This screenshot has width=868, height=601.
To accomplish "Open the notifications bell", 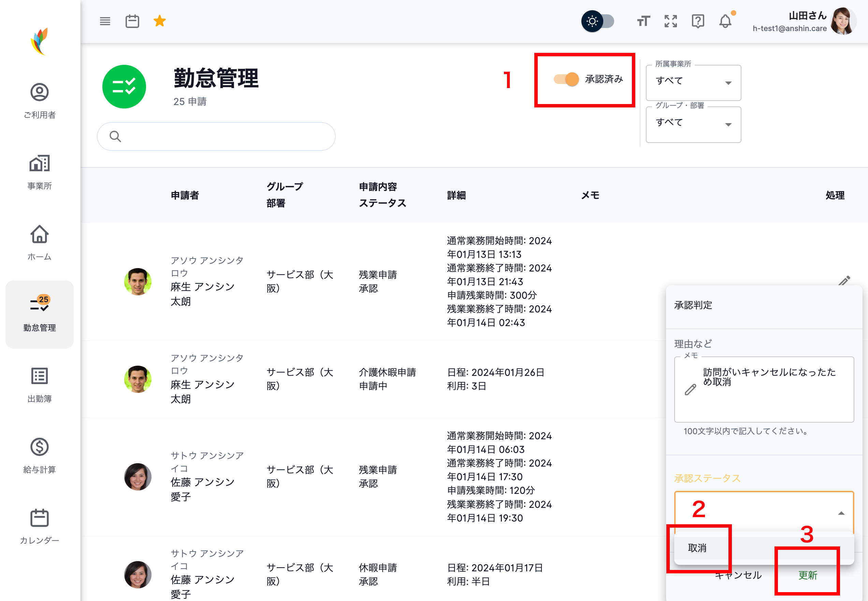I will tap(725, 21).
